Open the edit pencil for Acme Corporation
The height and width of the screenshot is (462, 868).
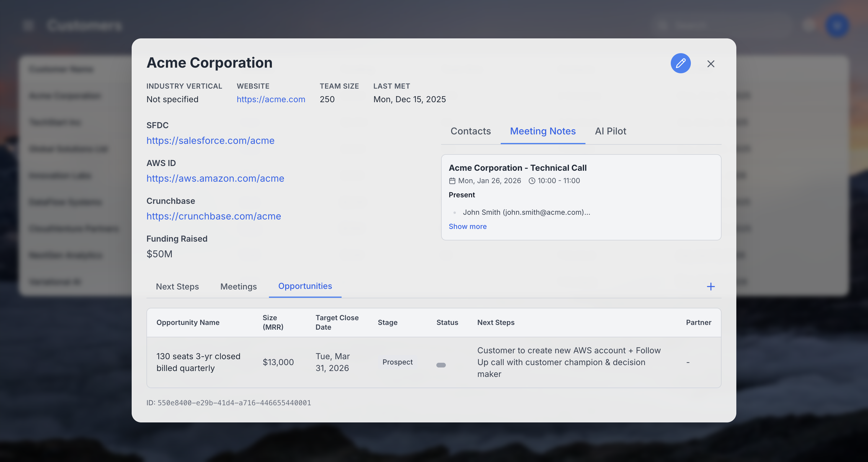pos(681,64)
